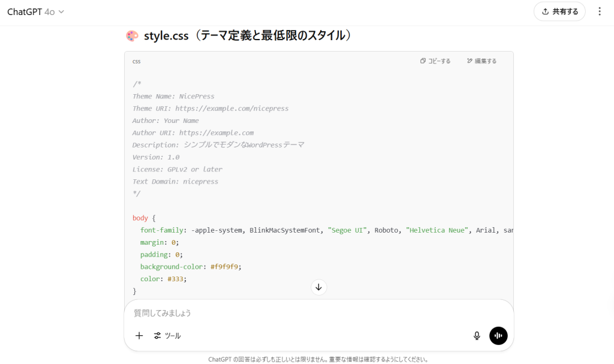Click the #333 color value
This screenshot has width=614, height=364.
[x=177, y=279]
